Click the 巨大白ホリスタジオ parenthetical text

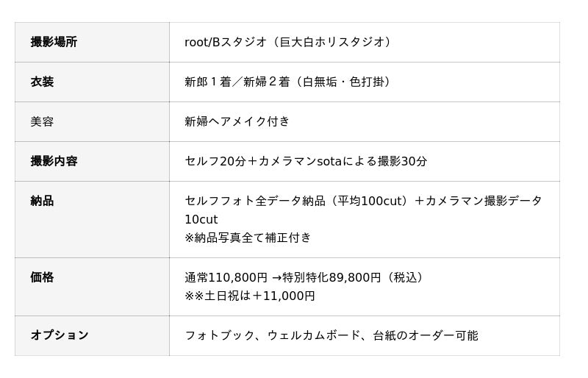pyautogui.click(x=331, y=42)
